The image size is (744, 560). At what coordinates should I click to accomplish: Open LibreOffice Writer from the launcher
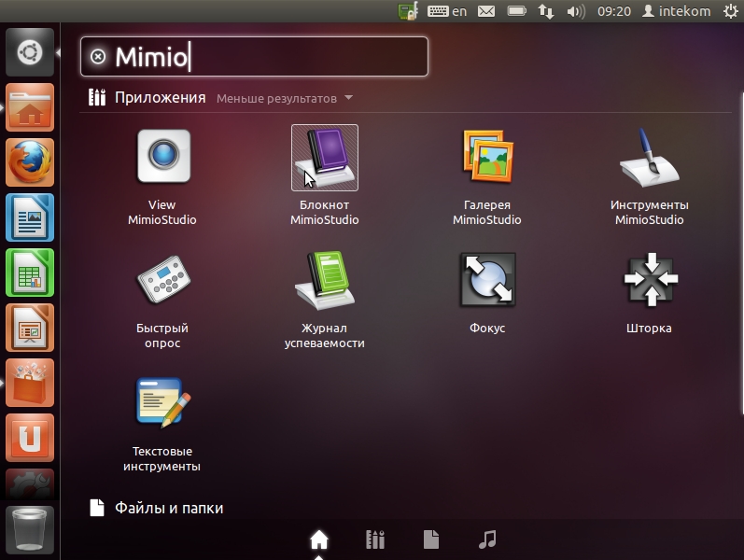pos(30,217)
